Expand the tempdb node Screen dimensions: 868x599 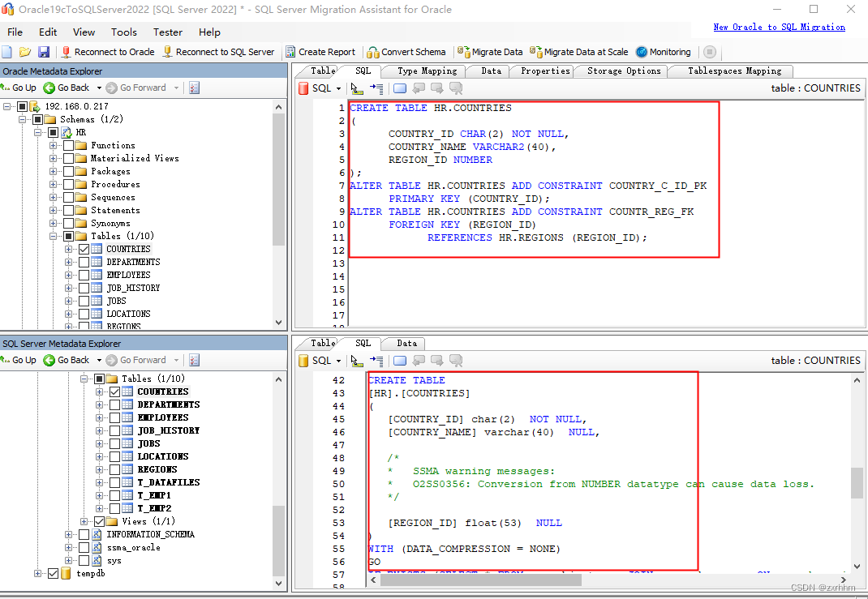click(x=37, y=574)
